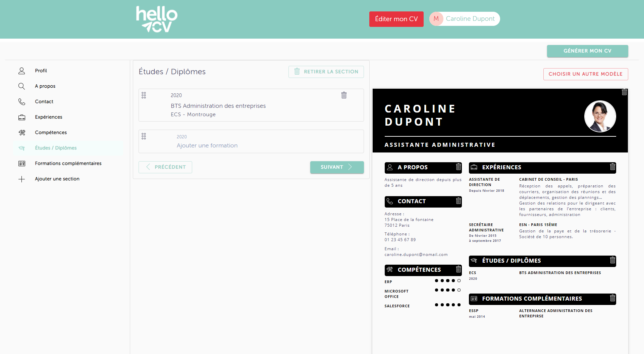Click the user avatar letter M
This screenshot has width=644, height=354.
point(436,19)
